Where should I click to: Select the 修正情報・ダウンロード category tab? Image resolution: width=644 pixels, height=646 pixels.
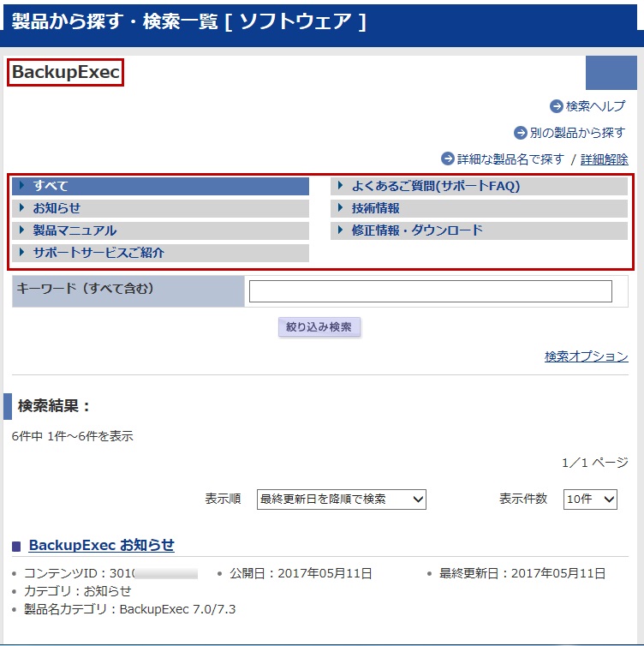479,230
